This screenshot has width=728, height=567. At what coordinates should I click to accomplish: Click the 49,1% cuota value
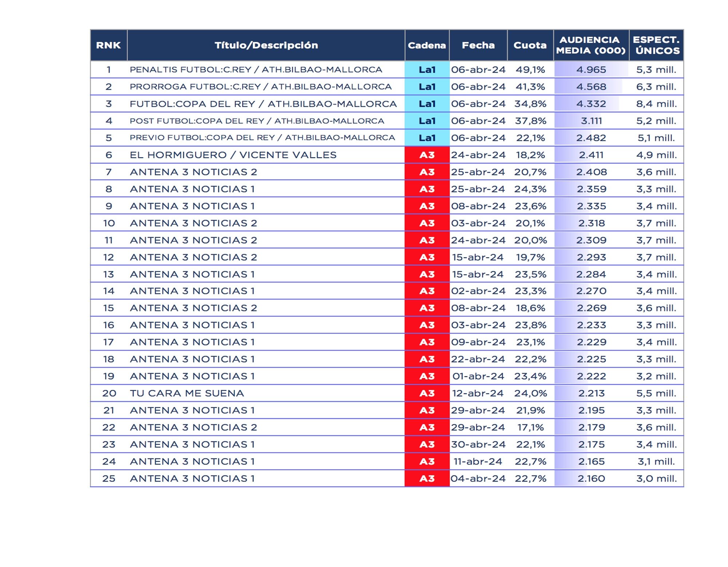(x=530, y=69)
